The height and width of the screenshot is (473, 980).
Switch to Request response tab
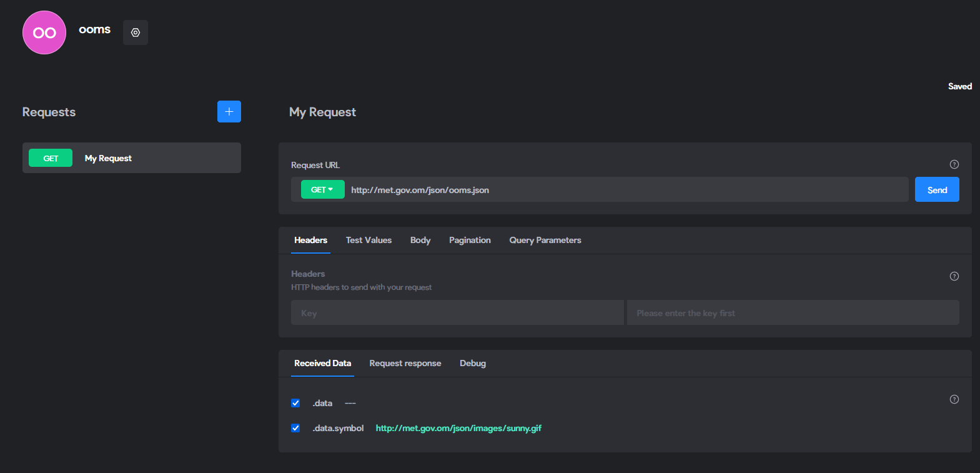click(405, 364)
